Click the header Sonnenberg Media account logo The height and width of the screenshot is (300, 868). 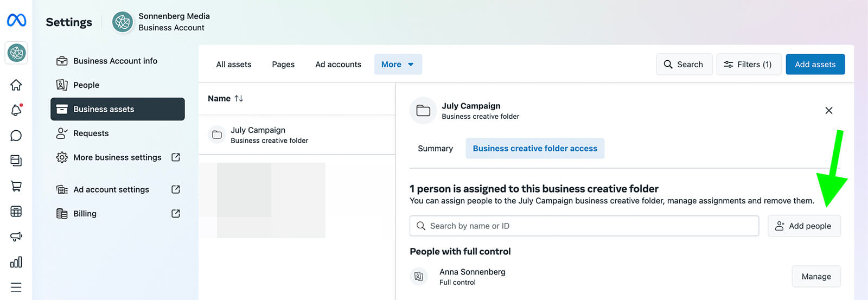pyautogui.click(x=123, y=22)
